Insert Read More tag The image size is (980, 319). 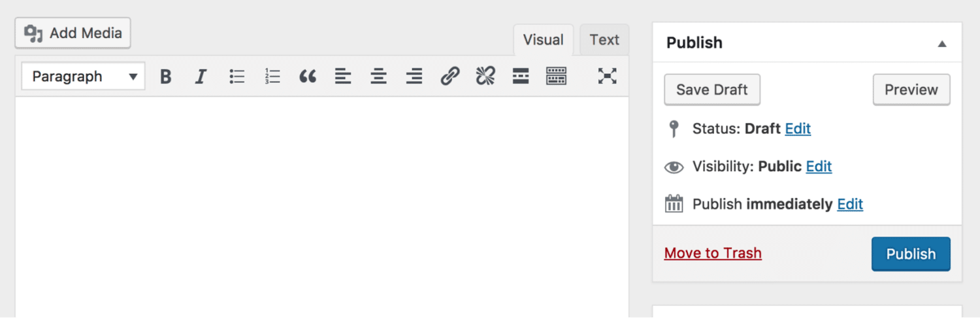[521, 76]
